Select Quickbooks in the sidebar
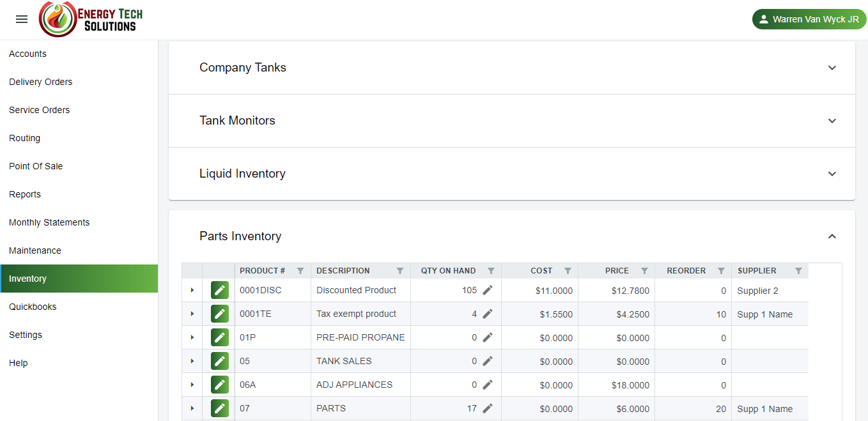Screen dimensions: 868x421 point(33,307)
